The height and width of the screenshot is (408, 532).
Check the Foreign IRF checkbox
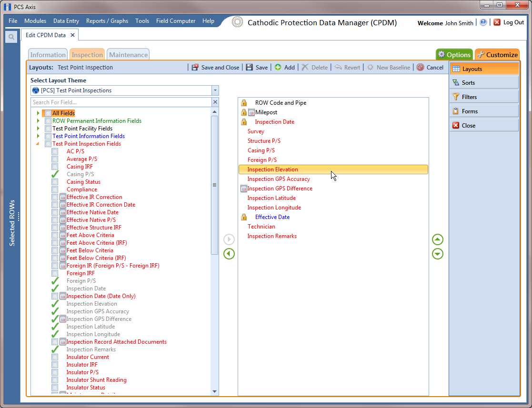[55, 273]
